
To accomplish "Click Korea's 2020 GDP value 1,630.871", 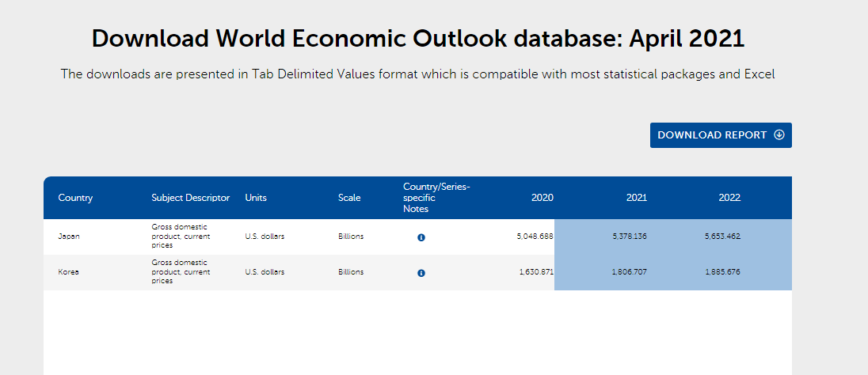I will point(536,272).
